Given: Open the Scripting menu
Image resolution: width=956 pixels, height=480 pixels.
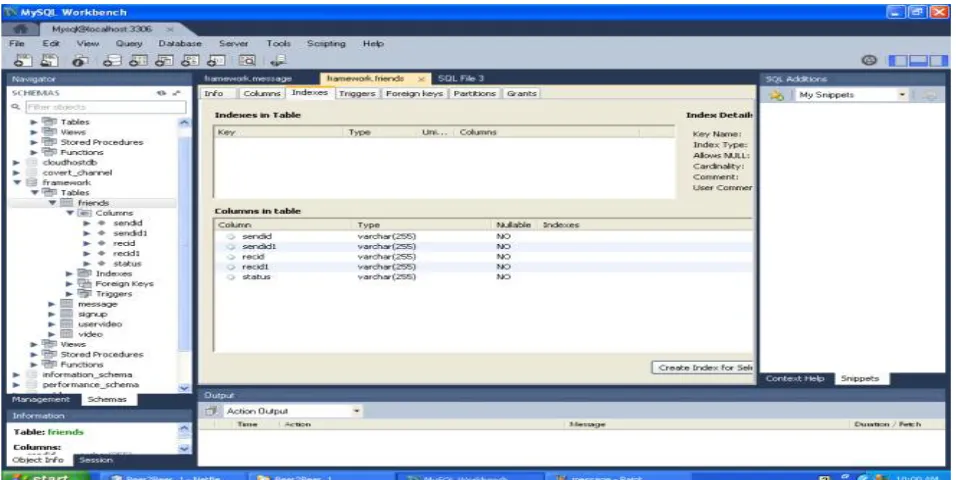Looking at the screenshot, I should (x=326, y=43).
